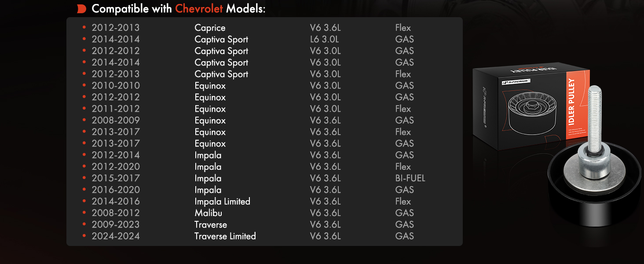The image size is (644, 264).
Task: Click the bullet next to 2012-2013 Caprice
Action: (84, 28)
